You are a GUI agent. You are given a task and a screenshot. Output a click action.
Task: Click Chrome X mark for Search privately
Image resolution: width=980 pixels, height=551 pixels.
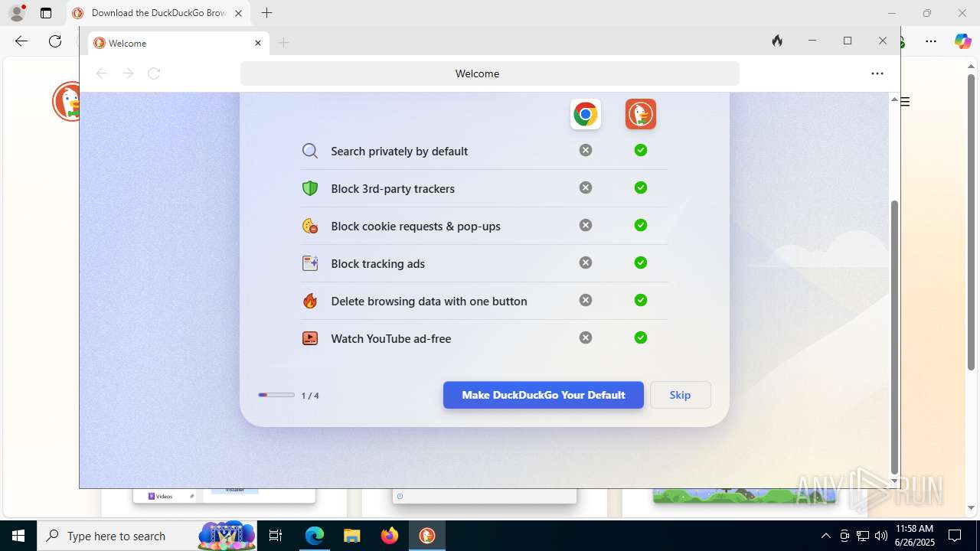click(x=586, y=150)
